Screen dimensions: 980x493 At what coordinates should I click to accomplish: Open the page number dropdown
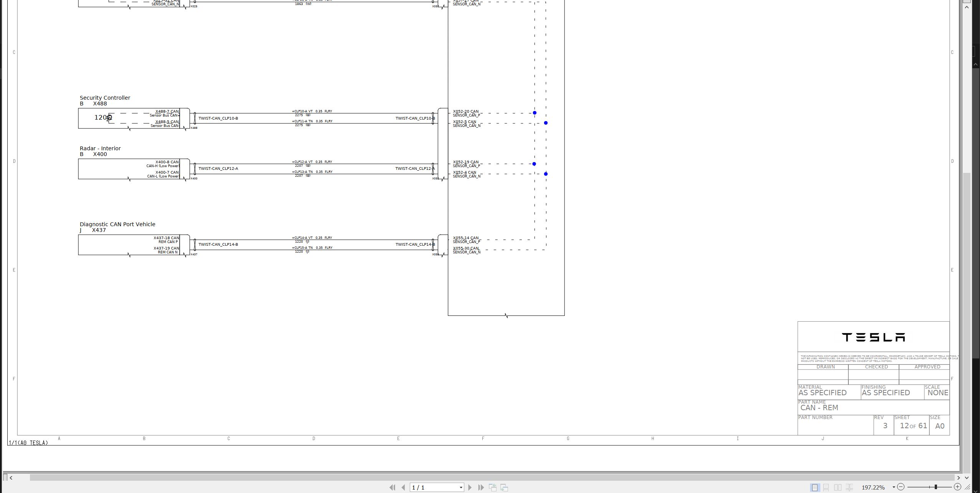[x=461, y=488]
